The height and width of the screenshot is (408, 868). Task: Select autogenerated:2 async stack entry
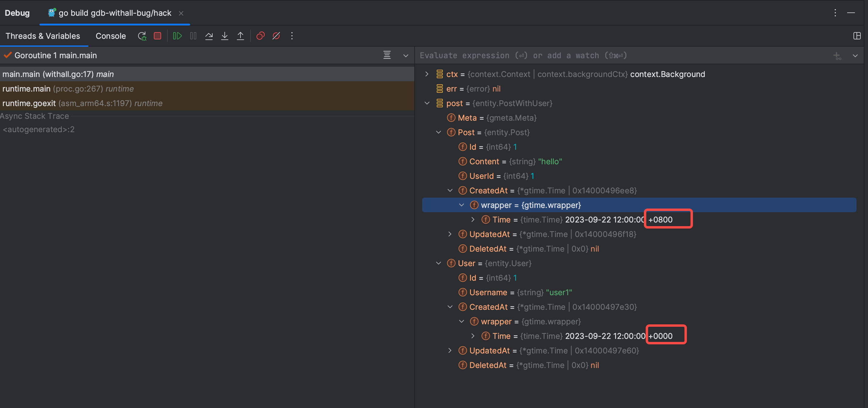(38, 129)
